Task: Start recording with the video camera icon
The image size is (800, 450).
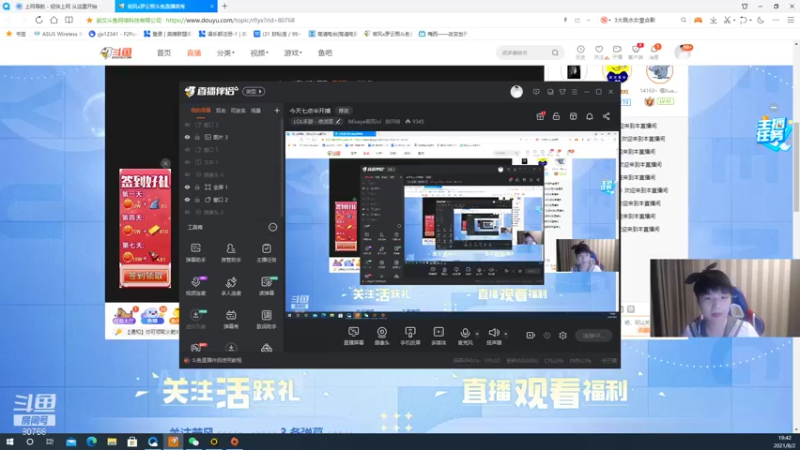Action: pos(531,335)
